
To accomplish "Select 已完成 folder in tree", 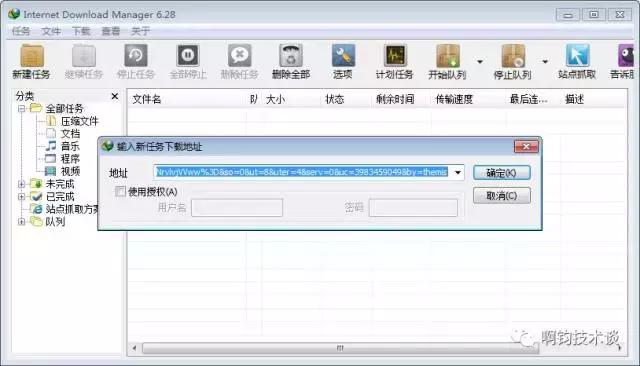I will pyautogui.click(x=60, y=197).
